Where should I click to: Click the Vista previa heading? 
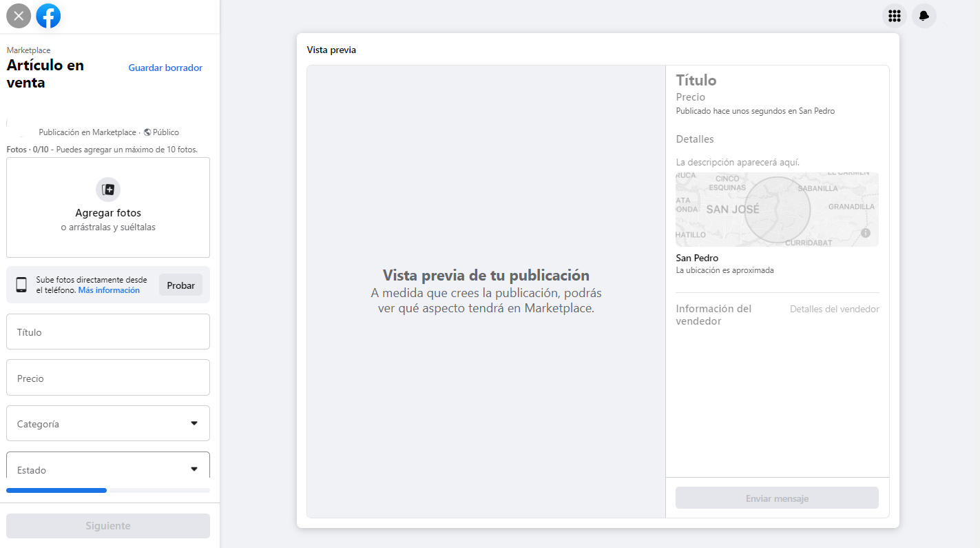point(331,50)
